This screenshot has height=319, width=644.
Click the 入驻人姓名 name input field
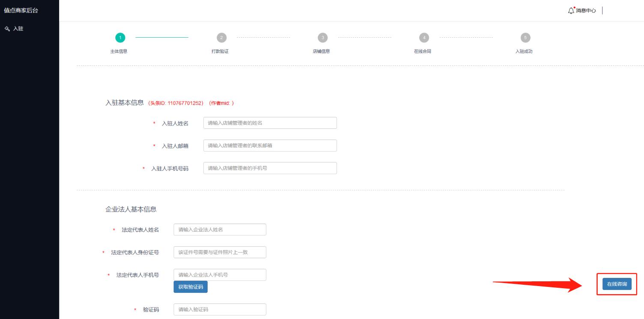click(270, 123)
